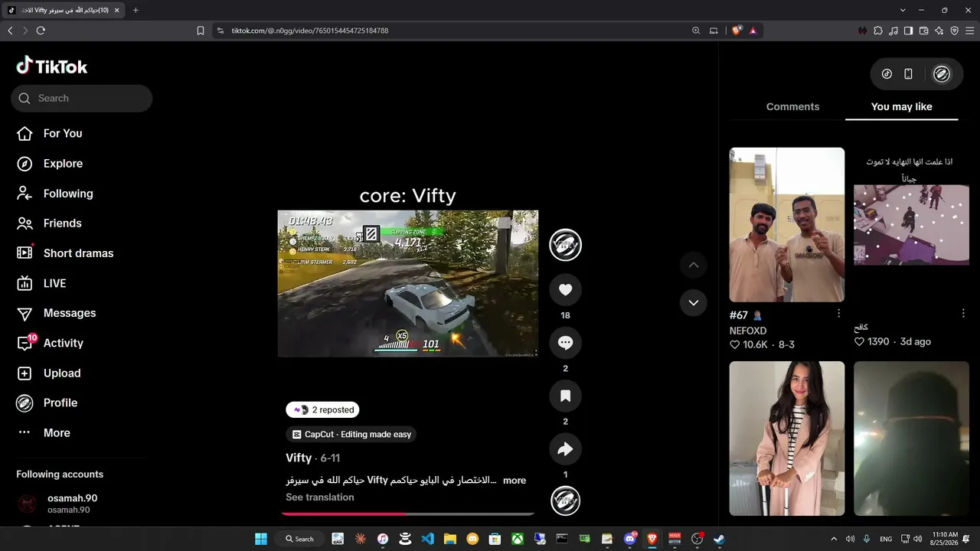Open the 1390 likes video thumbnail
This screenshot has height=551, width=980.
tap(911, 225)
